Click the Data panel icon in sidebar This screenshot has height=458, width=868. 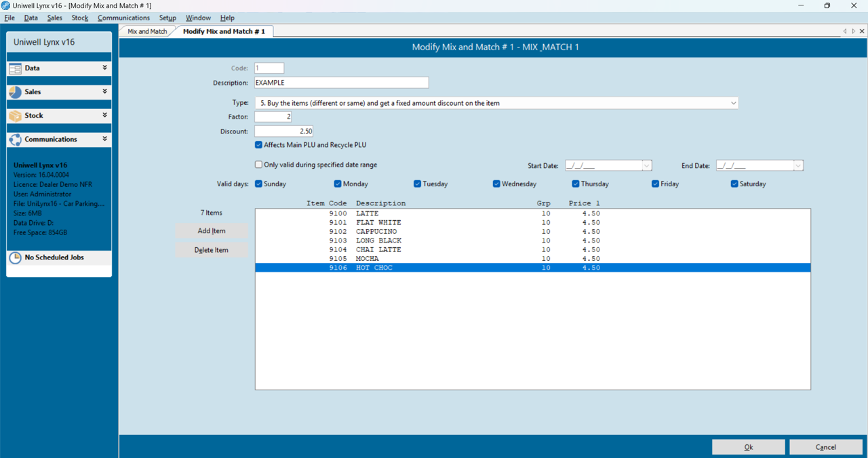[15, 68]
